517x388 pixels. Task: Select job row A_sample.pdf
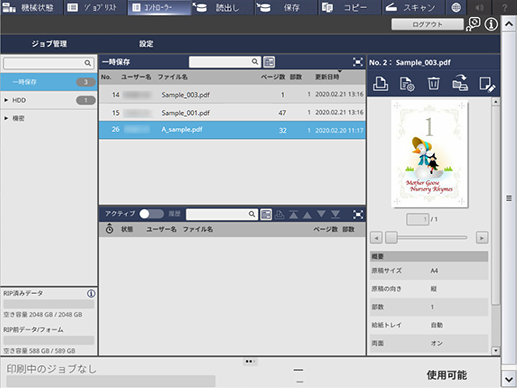[x=232, y=130]
